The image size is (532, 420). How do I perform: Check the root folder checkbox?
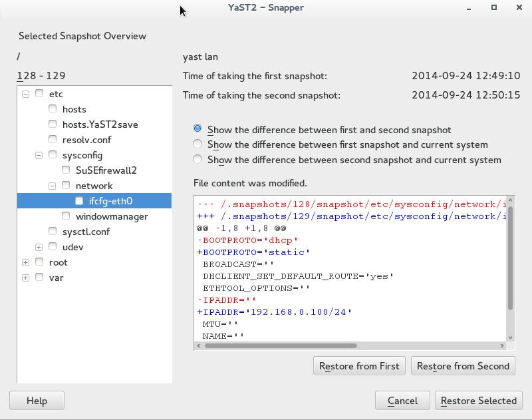39,262
